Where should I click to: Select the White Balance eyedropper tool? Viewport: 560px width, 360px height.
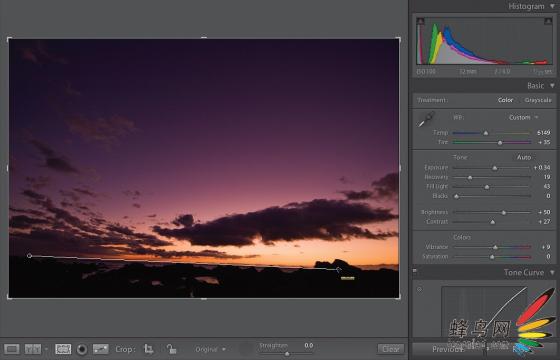click(426, 119)
